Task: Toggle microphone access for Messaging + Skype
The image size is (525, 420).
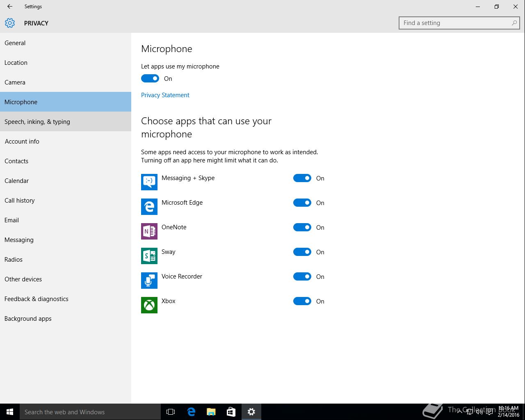Action: (x=302, y=178)
